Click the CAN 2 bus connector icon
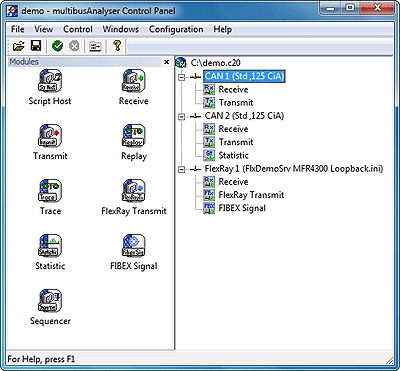Screen dimensions: 400x371 pos(196,116)
